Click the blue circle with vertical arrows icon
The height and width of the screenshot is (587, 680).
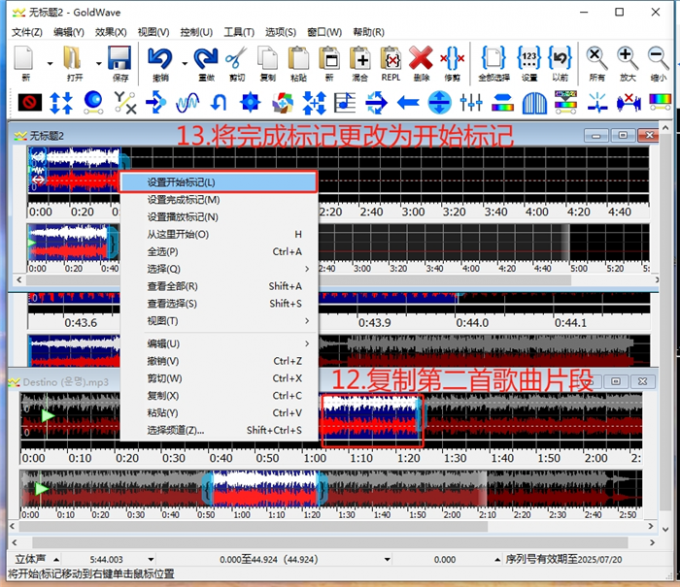(x=439, y=103)
